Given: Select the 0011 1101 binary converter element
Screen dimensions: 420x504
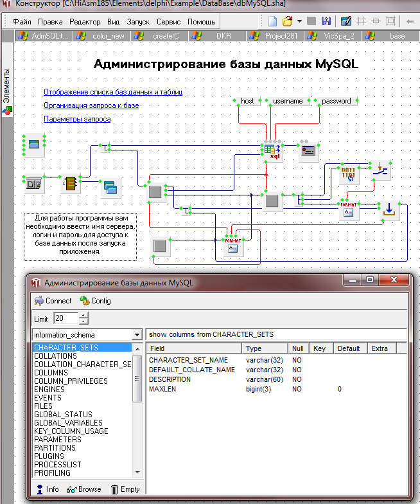Looking at the screenshot, I should tap(348, 174).
